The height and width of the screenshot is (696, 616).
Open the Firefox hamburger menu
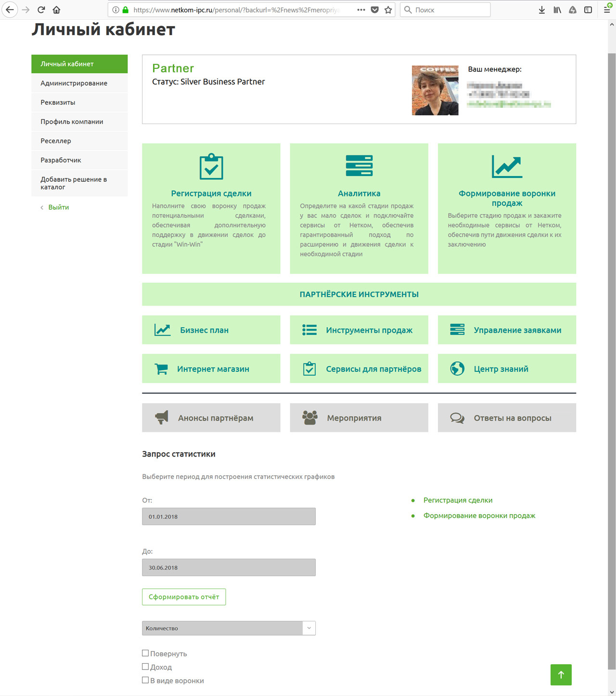(607, 10)
